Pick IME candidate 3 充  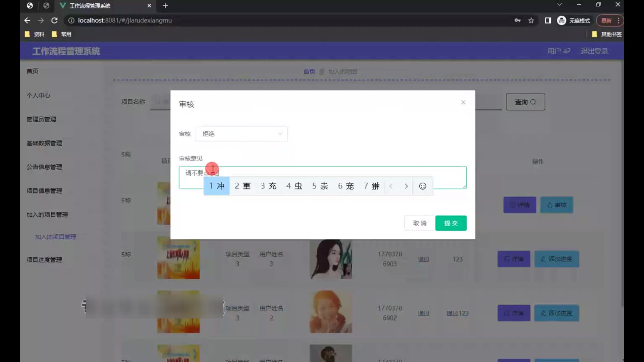(268, 186)
